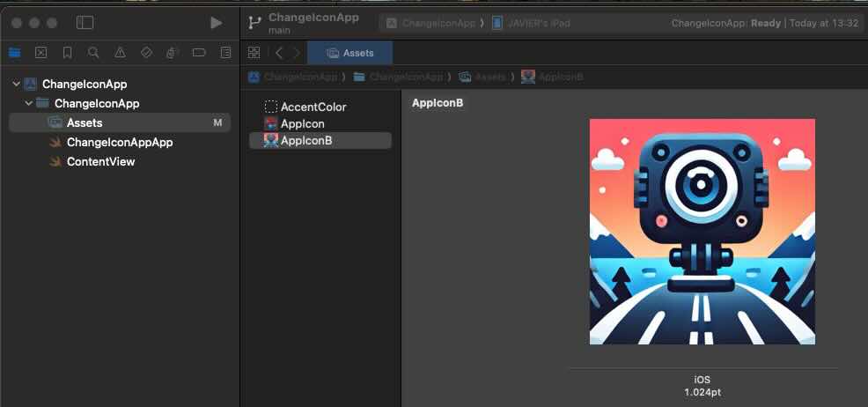Open the Report navigator
The image size is (868, 407).
click(225, 53)
